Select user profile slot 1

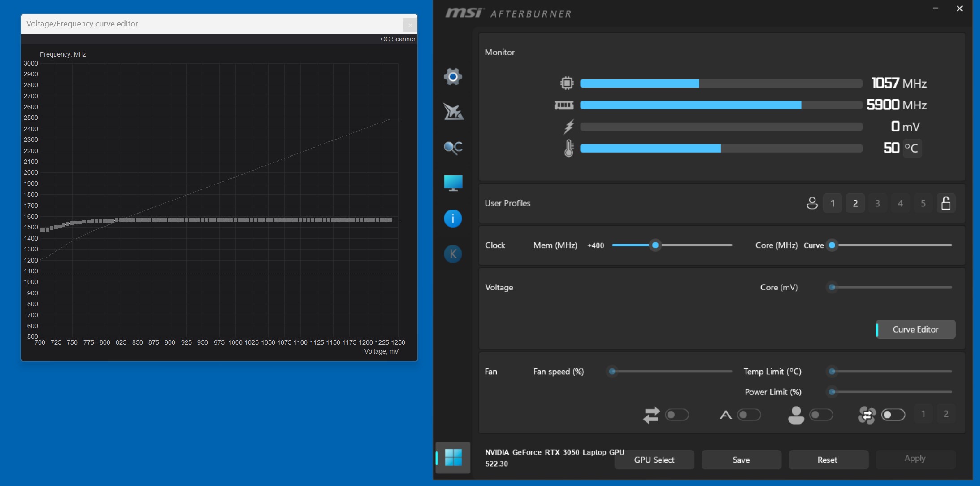[x=833, y=203]
